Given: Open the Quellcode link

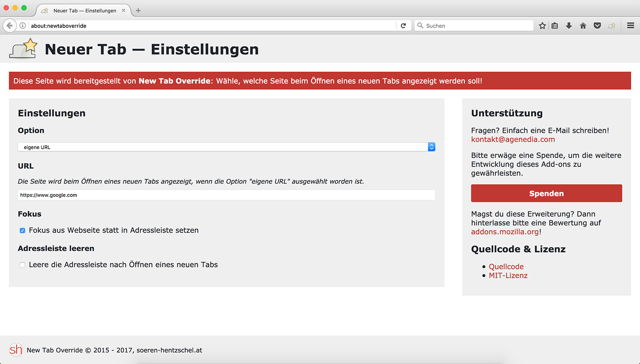Looking at the screenshot, I should coord(506,267).
